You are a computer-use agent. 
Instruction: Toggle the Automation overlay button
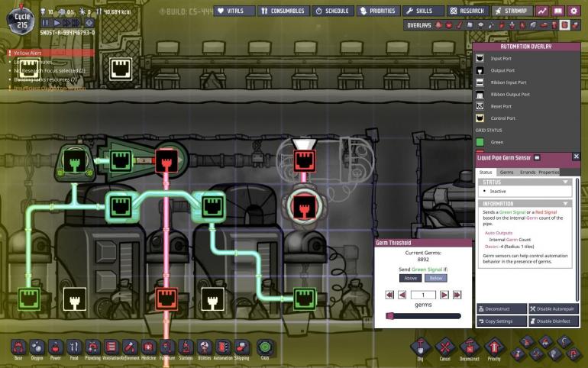[x=565, y=25]
